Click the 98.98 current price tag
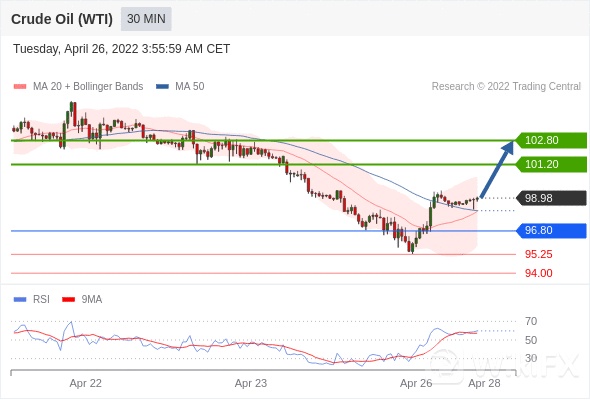Viewport: 590px width, 400px height. click(x=551, y=198)
